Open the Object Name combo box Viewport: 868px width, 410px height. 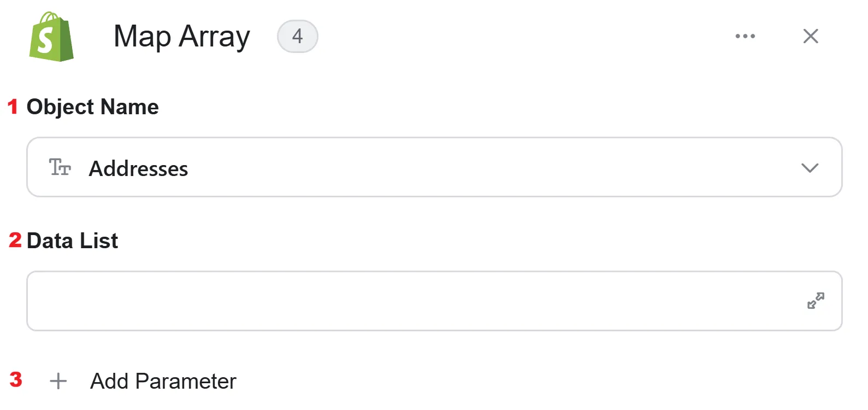434,167
